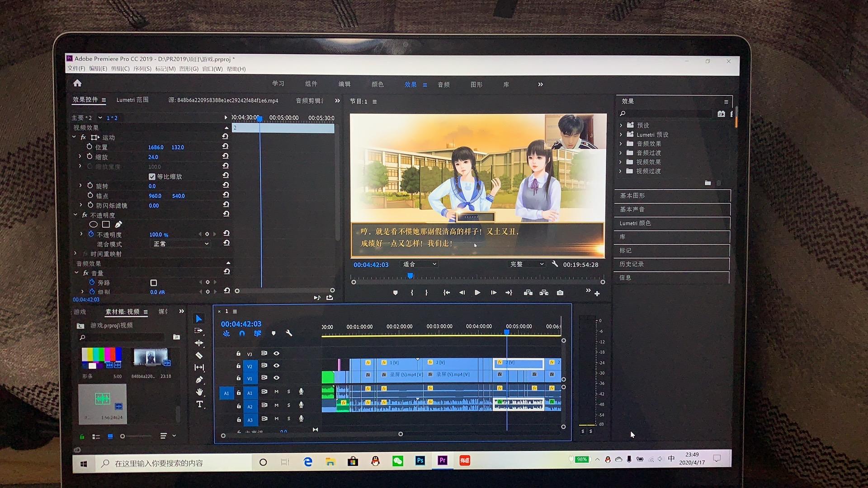Click Program monitor scrub bar playhead
868x488 pixels.
point(410,276)
